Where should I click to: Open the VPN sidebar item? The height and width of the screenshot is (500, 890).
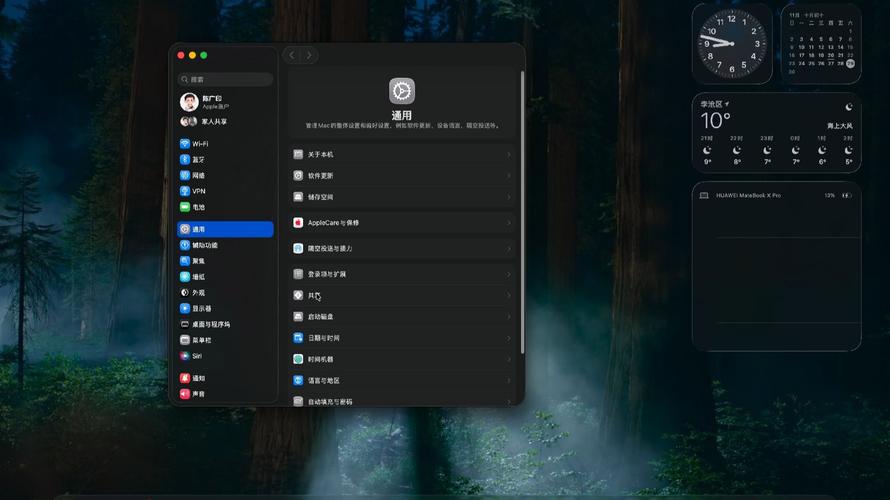(225, 191)
